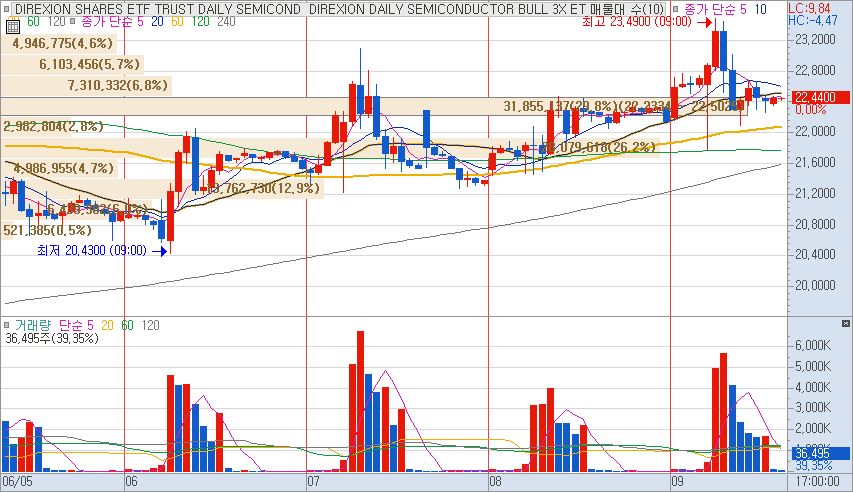The image size is (853, 492).
Task: Toggle the square marker after the 120 label
Action: click(x=72, y=21)
